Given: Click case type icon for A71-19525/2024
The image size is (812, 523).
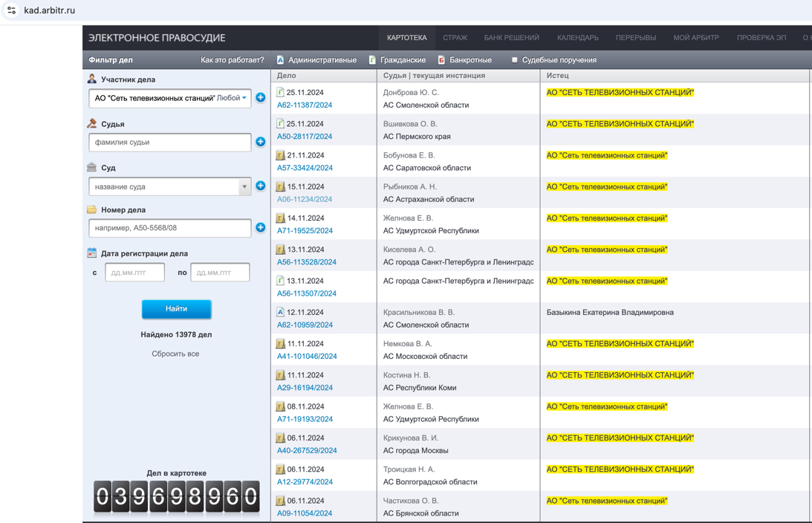Looking at the screenshot, I should click(281, 218).
